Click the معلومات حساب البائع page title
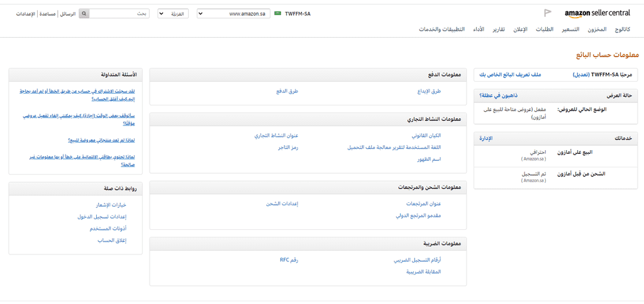 [x=607, y=55]
